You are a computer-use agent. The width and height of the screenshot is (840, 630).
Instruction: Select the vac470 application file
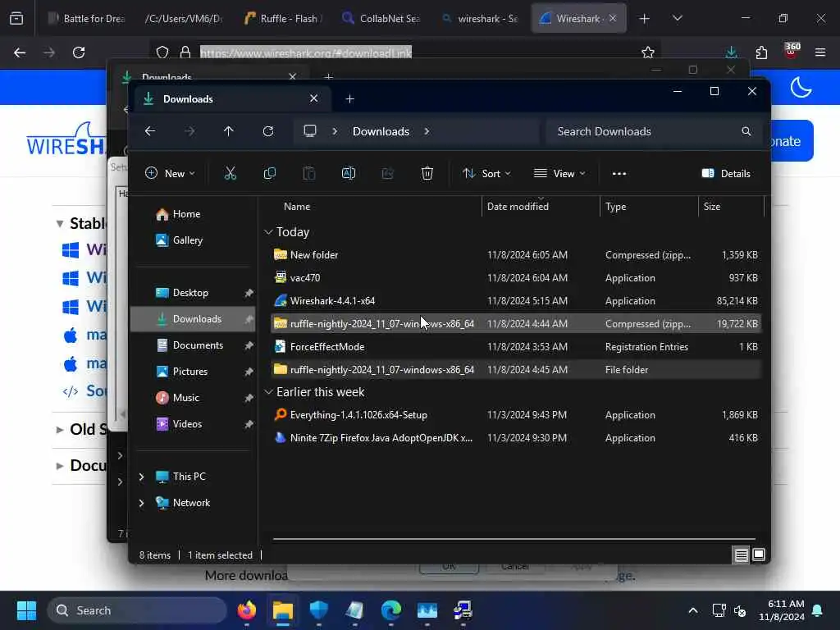[x=515, y=278]
